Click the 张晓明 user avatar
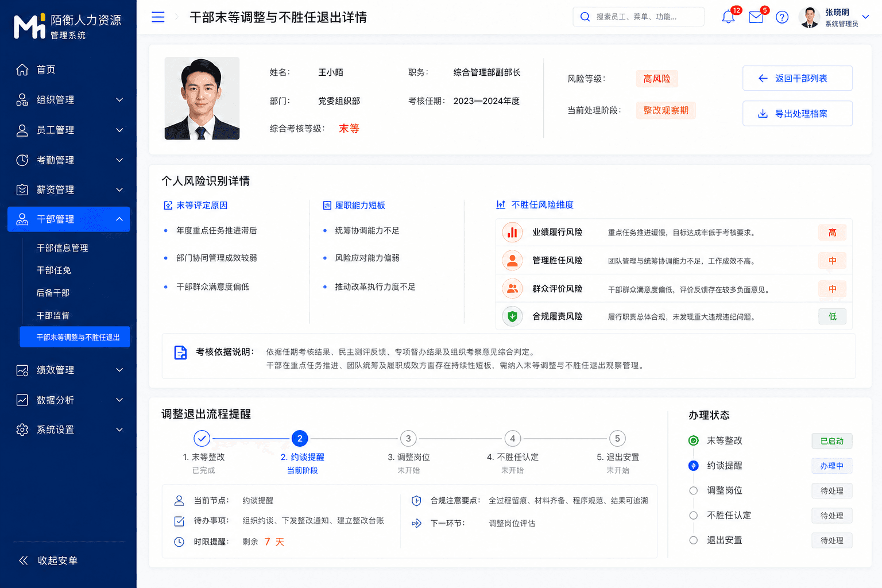882x588 pixels. tap(810, 17)
